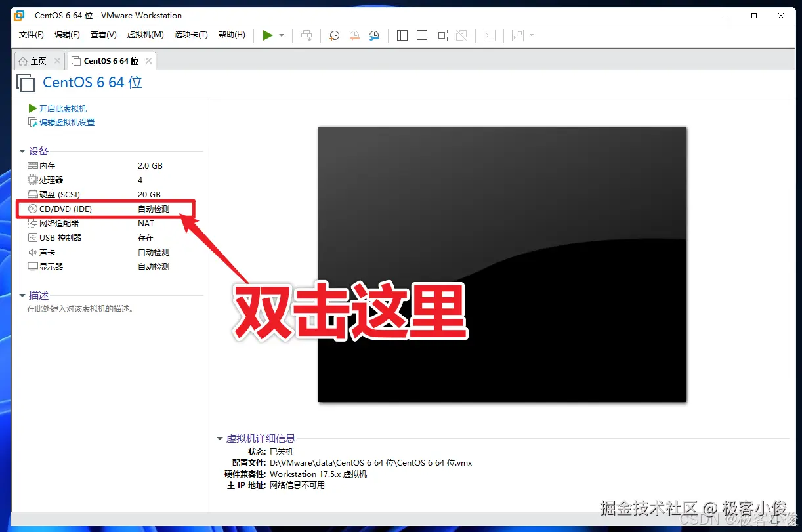802x532 pixels.
Task: Click the Workstation 17.5.x 虚拟机 compatibility text
Action: click(318, 474)
